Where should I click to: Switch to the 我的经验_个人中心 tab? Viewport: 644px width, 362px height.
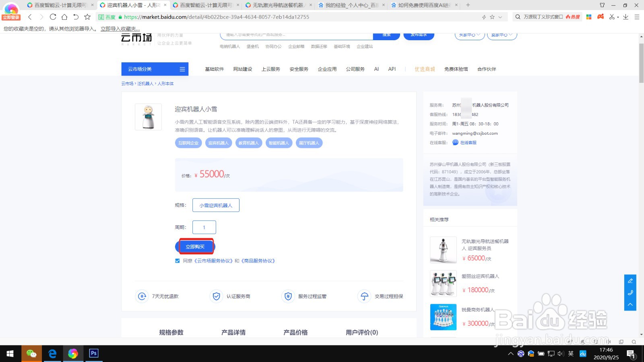click(351, 5)
